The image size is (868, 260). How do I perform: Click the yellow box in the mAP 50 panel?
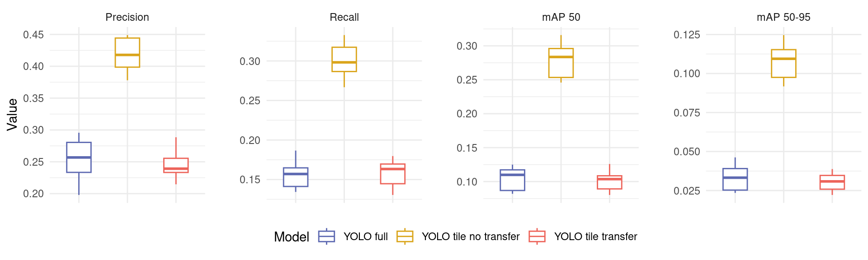(561, 63)
